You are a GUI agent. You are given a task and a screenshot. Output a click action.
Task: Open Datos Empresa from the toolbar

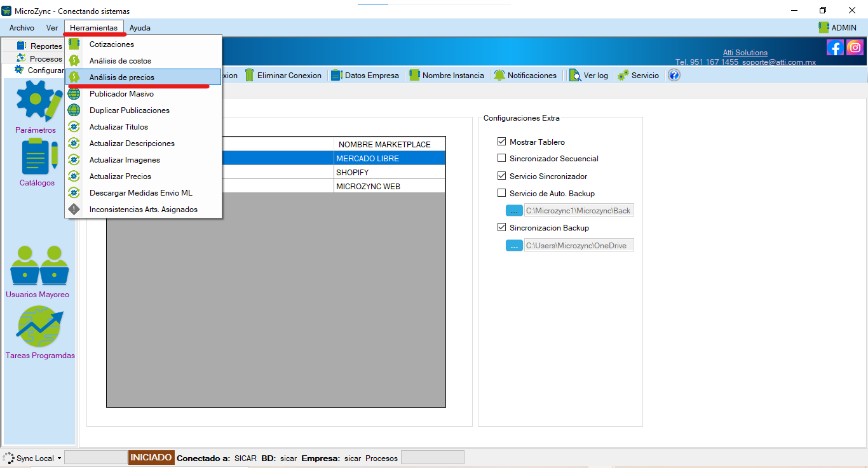point(365,75)
